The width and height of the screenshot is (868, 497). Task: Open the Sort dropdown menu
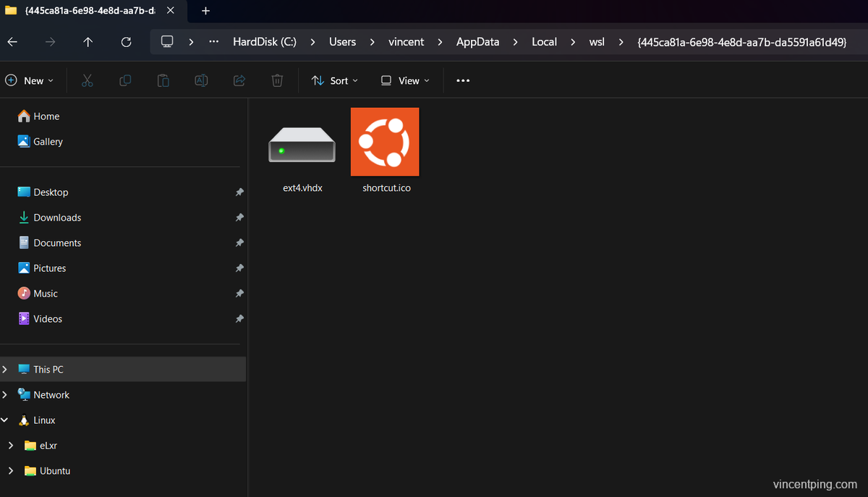pos(335,80)
